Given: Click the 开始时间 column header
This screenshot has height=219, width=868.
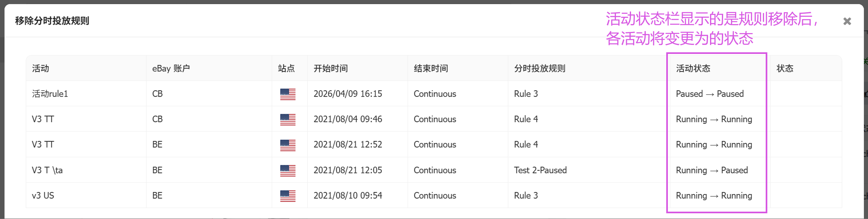Looking at the screenshot, I should tap(331, 68).
